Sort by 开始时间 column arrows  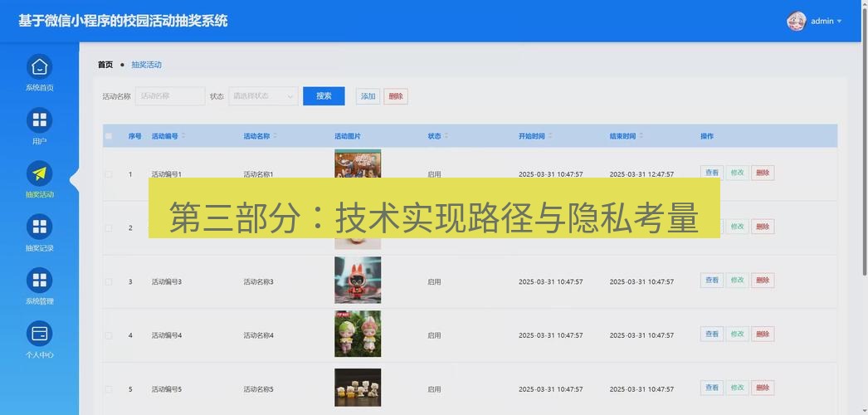tap(550, 136)
